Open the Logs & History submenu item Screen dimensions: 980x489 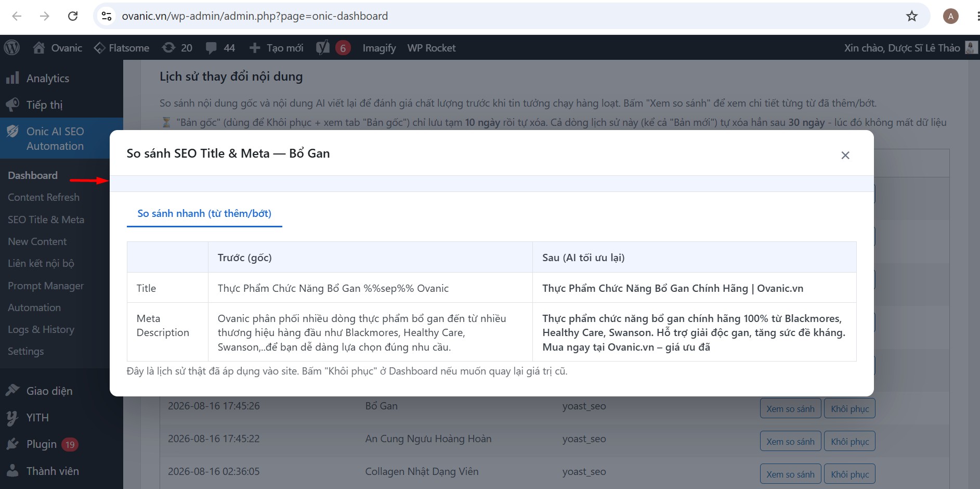tap(41, 329)
